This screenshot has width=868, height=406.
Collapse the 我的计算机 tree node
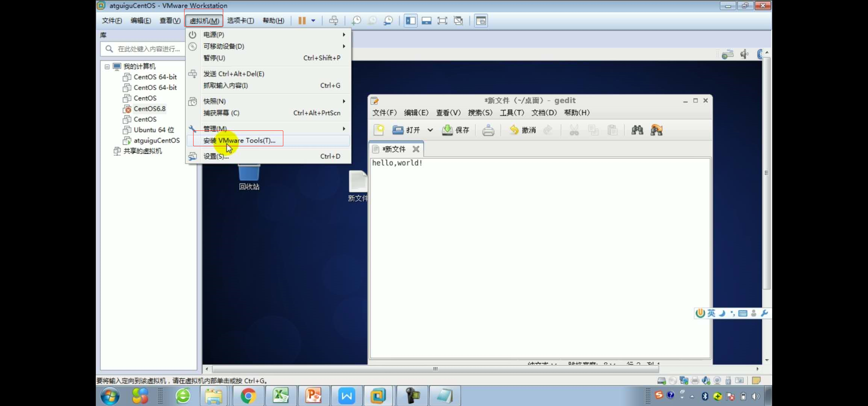click(x=107, y=66)
